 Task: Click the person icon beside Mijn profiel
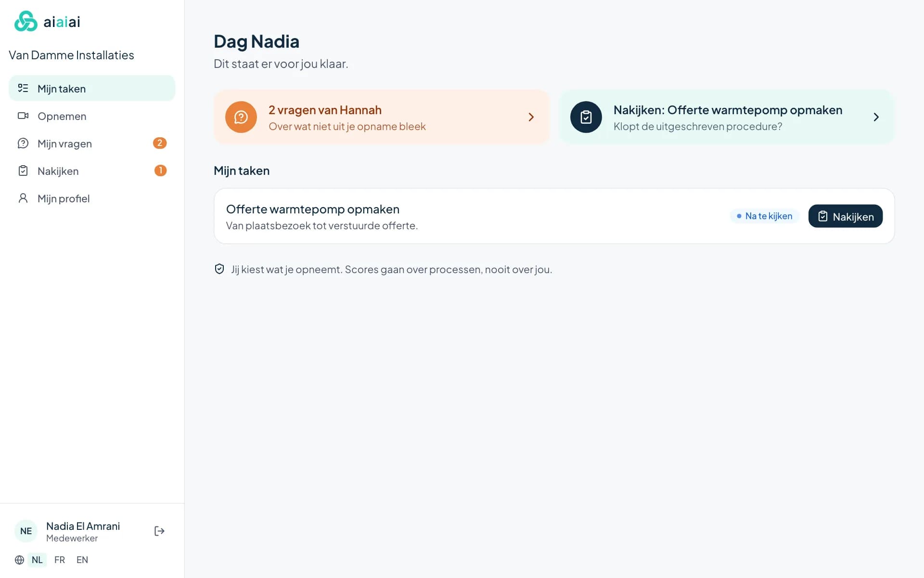point(23,198)
